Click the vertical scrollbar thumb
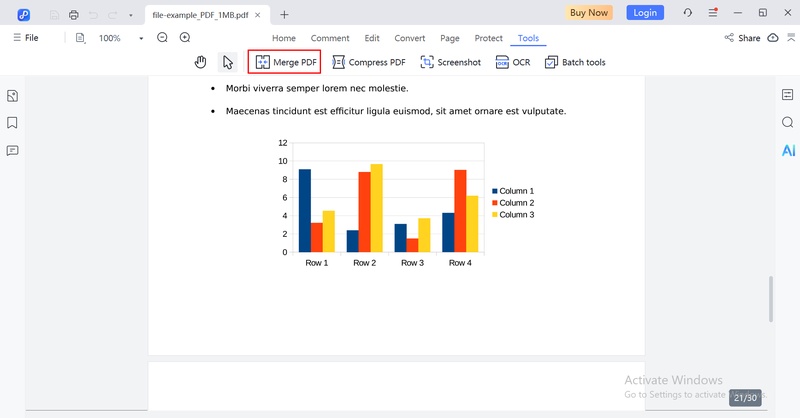The height and width of the screenshot is (418, 800). pyautogui.click(x=770, y=299)
